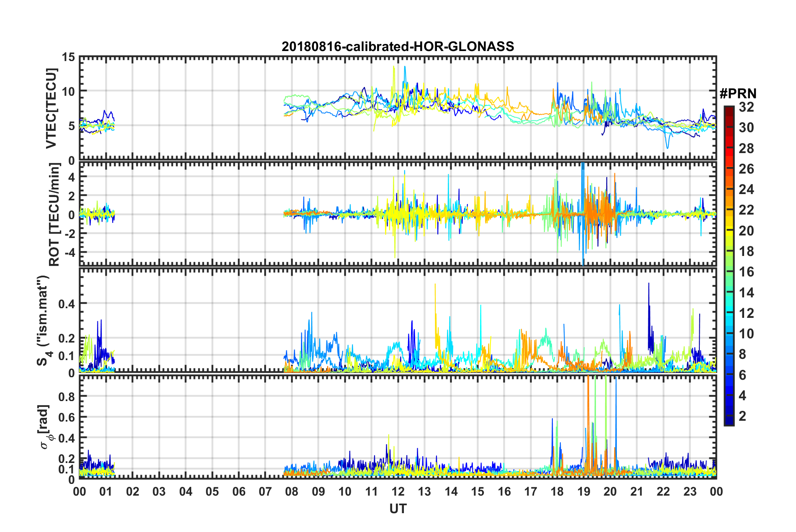Screen dimensions: 796x532
Task: Click colorbar tick label 20
Action: 746,230
